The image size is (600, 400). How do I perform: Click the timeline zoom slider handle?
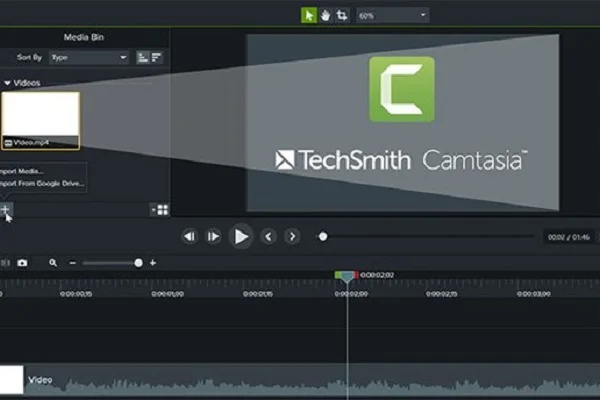139,263
